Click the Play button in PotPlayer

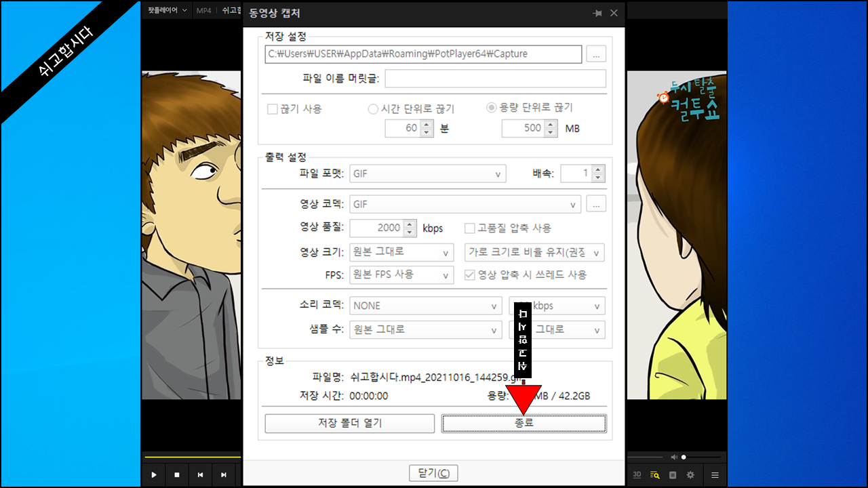tap(154, 475)
